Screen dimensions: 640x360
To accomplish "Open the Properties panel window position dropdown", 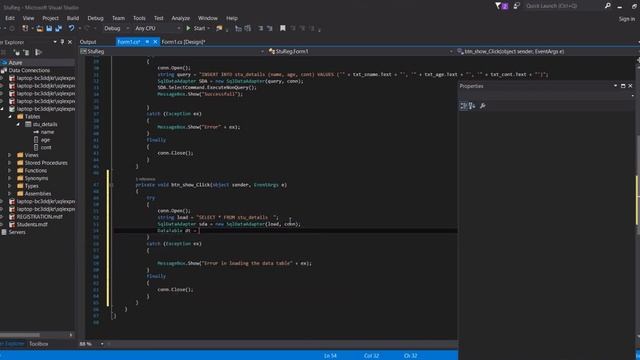I will (x=615, y=86).
